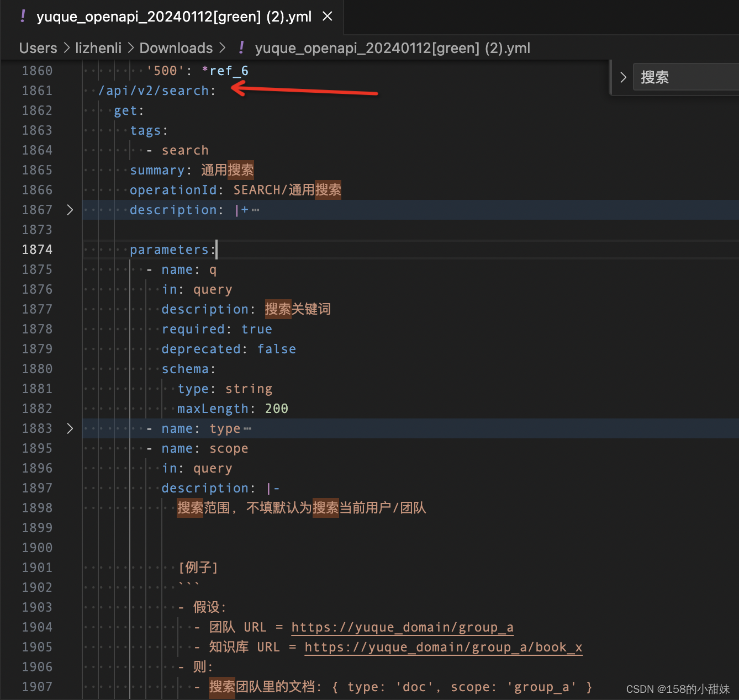The width and height of the screenshot is (739, 700).
Task: Click the 搜索范围 description text on line 1898
Action: (x=302, y=508)
